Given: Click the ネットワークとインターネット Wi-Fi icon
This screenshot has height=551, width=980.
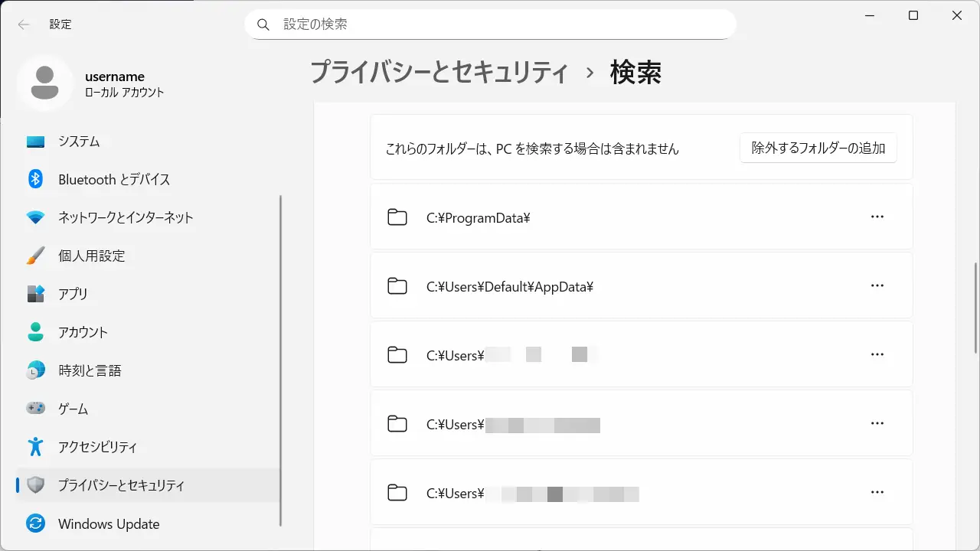Looking at the screenshot, I should [x=36, y=217].
